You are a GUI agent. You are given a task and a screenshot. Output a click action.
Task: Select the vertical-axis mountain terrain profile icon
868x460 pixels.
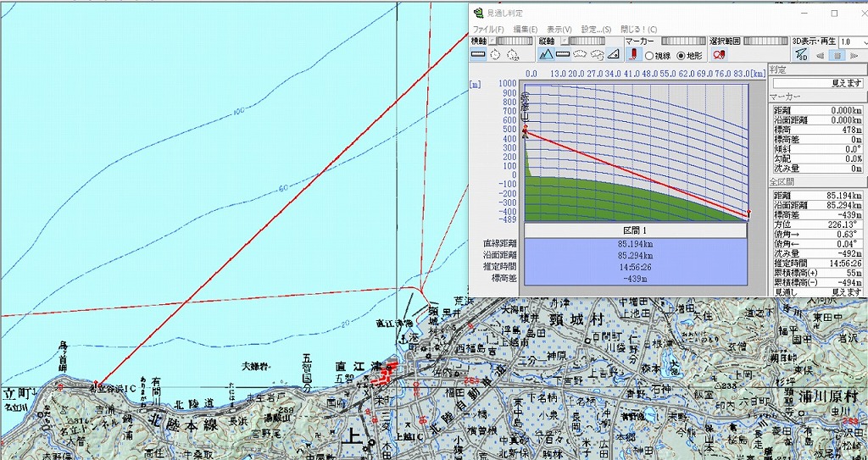546,55
